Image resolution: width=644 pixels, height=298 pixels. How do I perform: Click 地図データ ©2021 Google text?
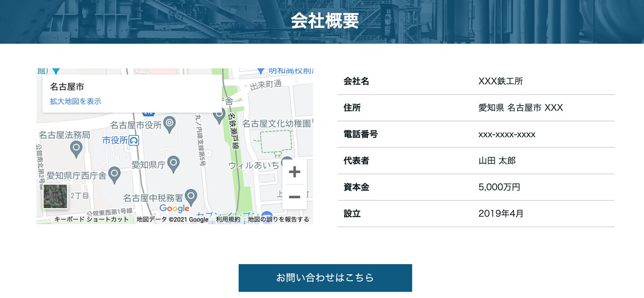(173, 219)
